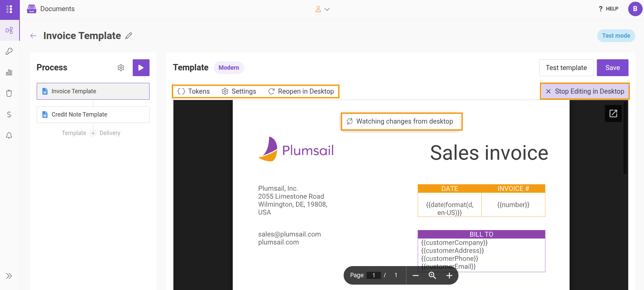Click the Documents app logo icon
The width and height of the screenshot is (644, 290).
pos(32,9)
